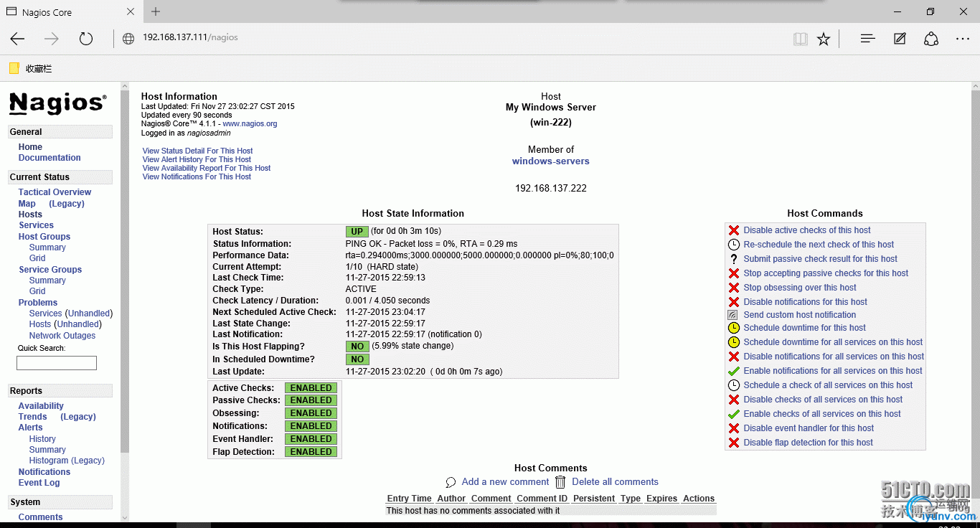Click the ENABLED badge next to Flap Detection
The height and width of the screenshot is (528, 980).
click(311, 452)
